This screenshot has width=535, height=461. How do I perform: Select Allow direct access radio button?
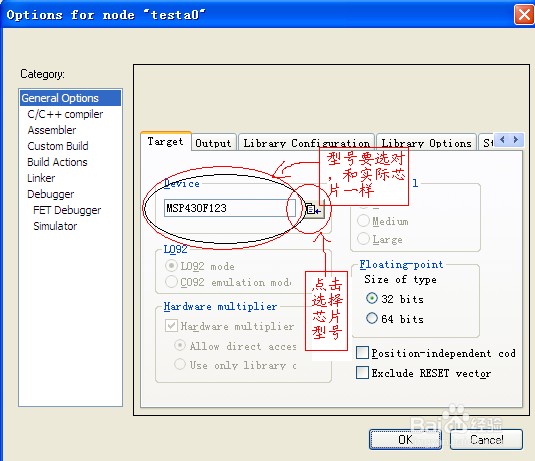pos(180,345)
